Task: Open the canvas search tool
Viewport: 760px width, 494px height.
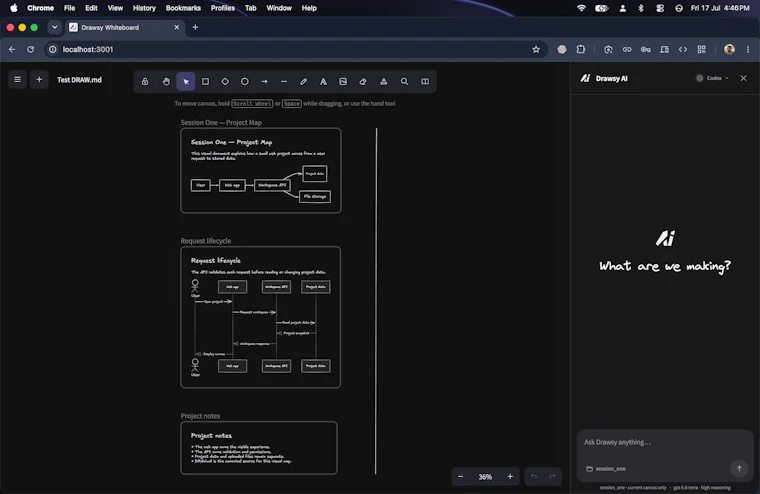Action: [404, 81]
